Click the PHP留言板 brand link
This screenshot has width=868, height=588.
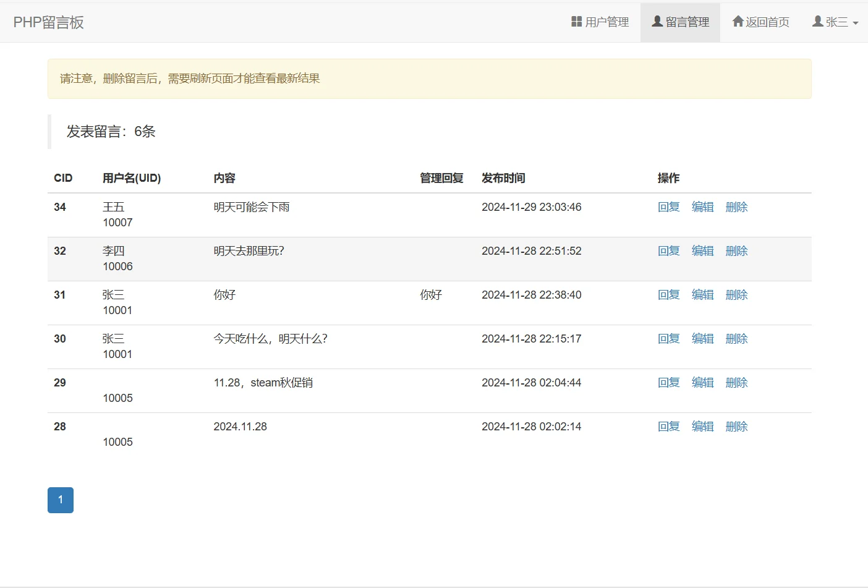(47, 22)
